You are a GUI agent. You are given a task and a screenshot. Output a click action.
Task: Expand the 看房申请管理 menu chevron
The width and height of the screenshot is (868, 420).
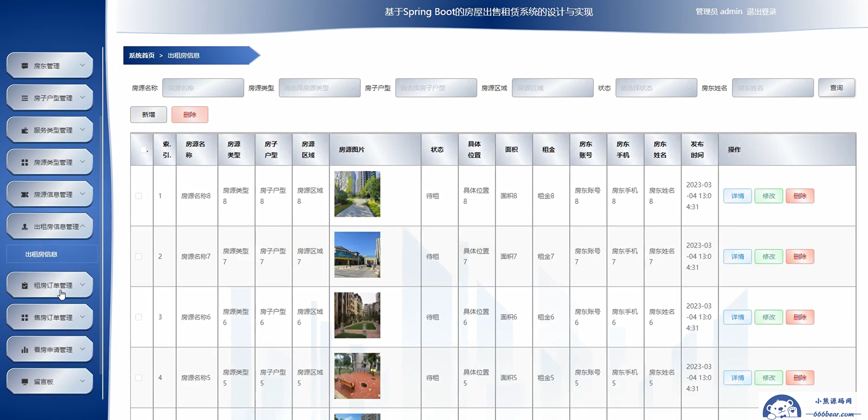83,349
